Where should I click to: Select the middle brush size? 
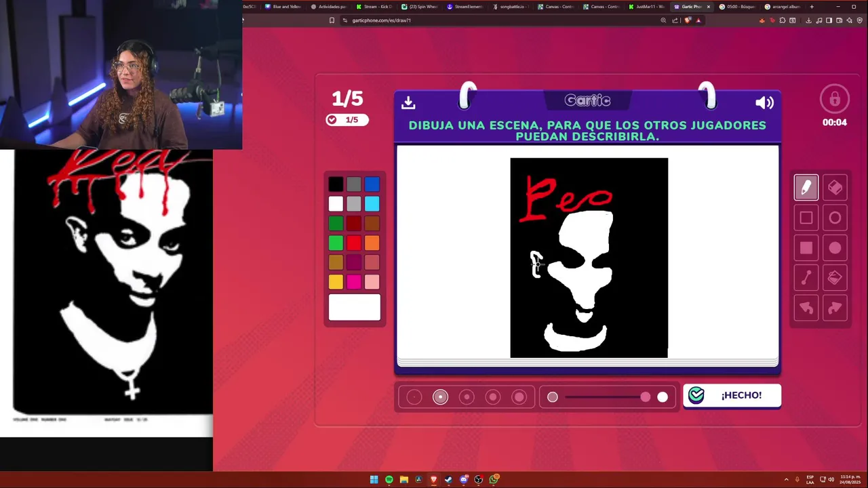coord(467,397)
